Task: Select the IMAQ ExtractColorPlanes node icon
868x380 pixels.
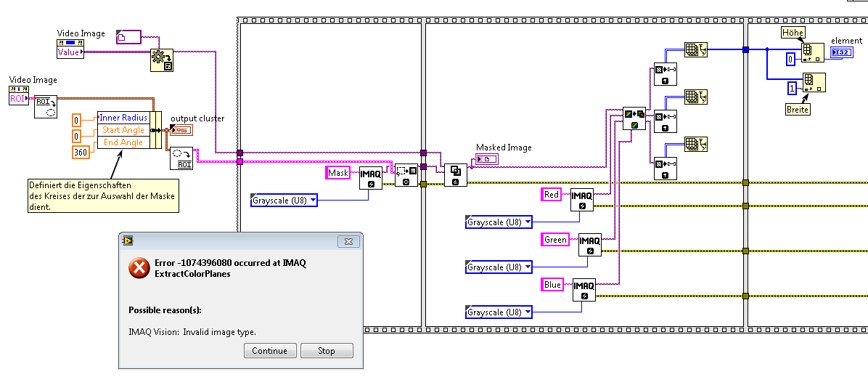Action: coord(634,118)
